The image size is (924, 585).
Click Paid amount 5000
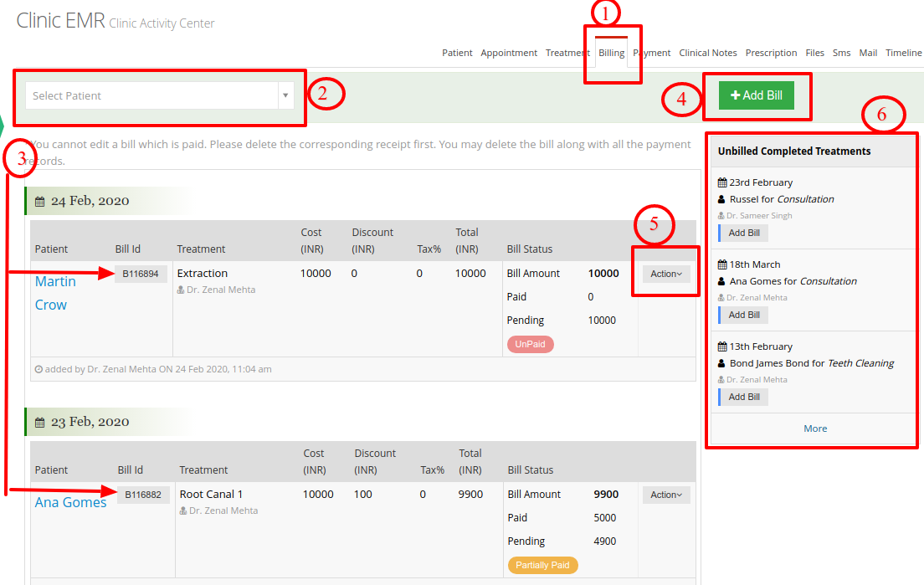(x=604, y=517)
